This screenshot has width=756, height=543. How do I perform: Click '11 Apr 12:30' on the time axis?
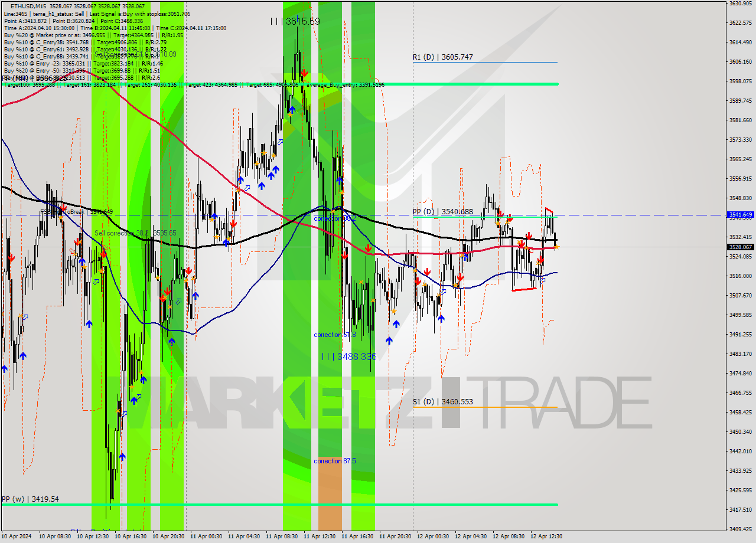click(x=320, y=537)
